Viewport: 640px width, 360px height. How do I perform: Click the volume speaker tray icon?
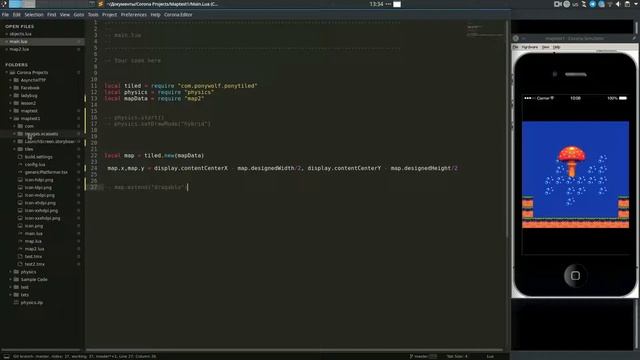(x=618, y=4)
